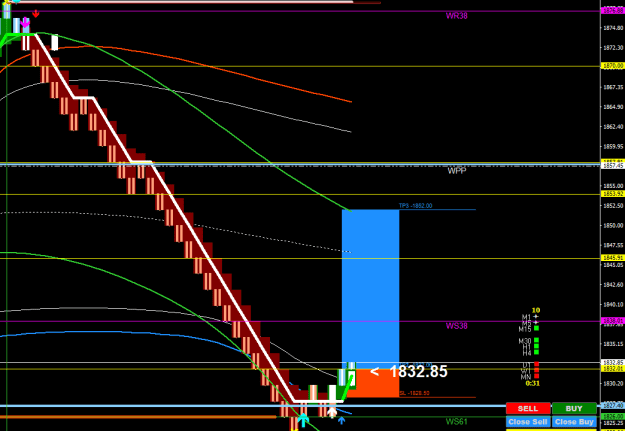Click the 1825.25 axis value
625x431 pixels.
613,423
